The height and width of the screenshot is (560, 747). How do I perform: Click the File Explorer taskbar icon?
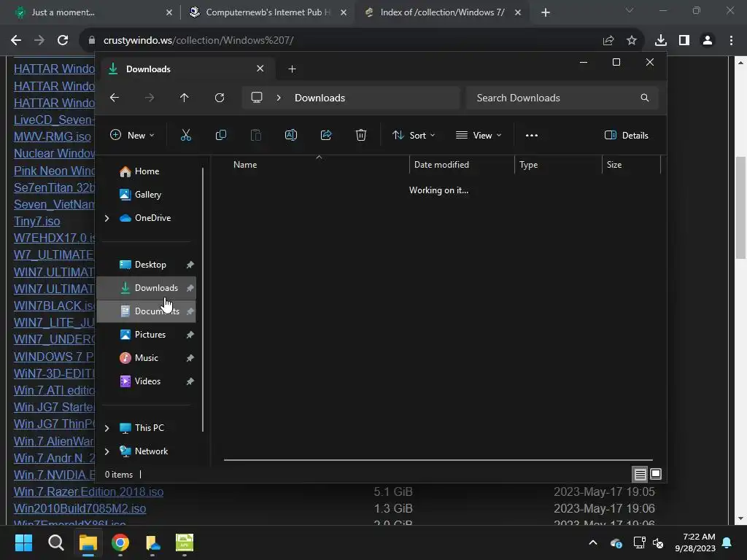click(88, 542)
